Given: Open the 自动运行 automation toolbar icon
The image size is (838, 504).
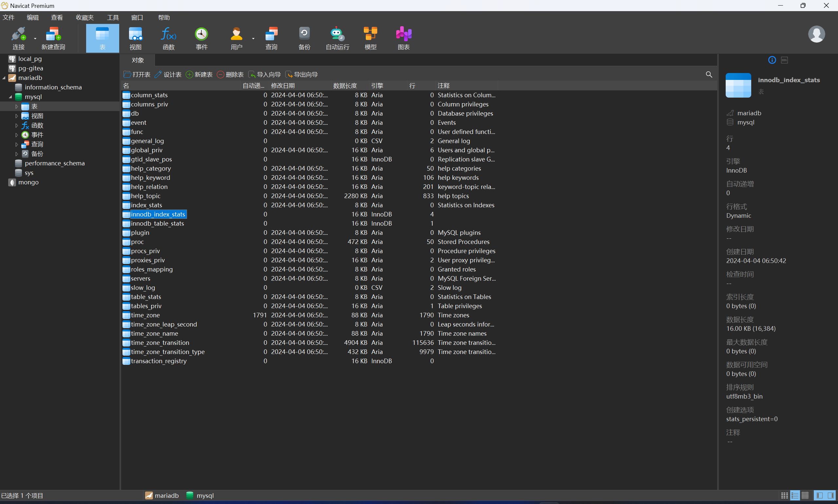Looking at the screenshot, I should [337, 38].
